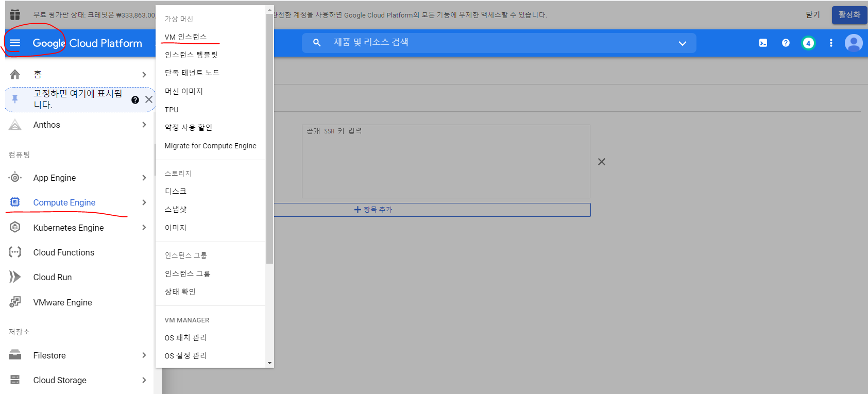
Task: Click the submenu scrollbar thumb
Action: (x=269, y=139)
